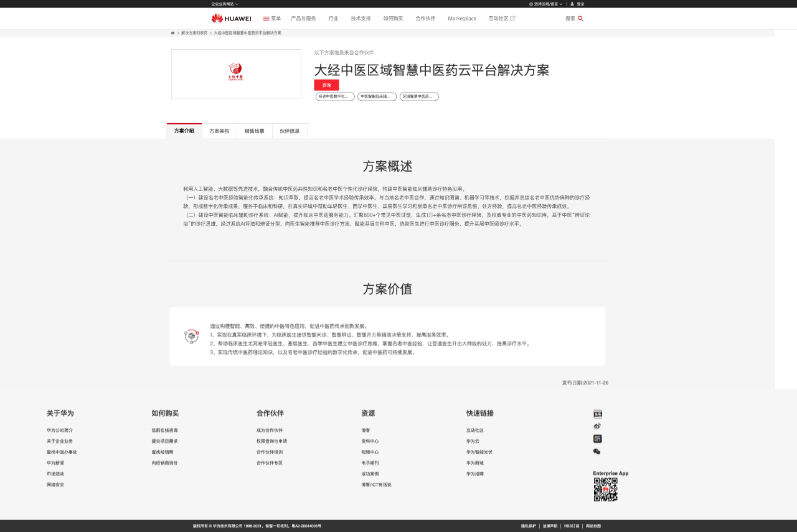Viewport: 797px width, 532px height.
Task: Open footer link 权限查询与申请
Action: coord(271,441)
